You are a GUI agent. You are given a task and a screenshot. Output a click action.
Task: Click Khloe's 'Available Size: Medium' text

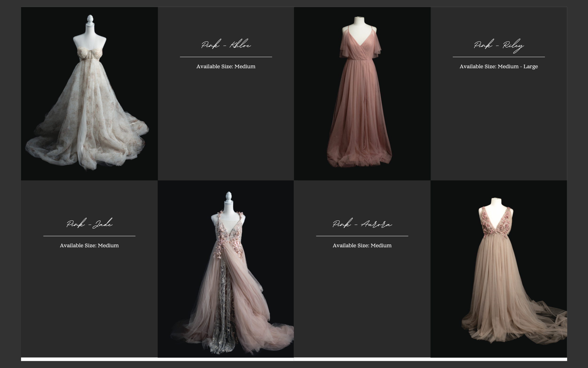tap(226, 66)
